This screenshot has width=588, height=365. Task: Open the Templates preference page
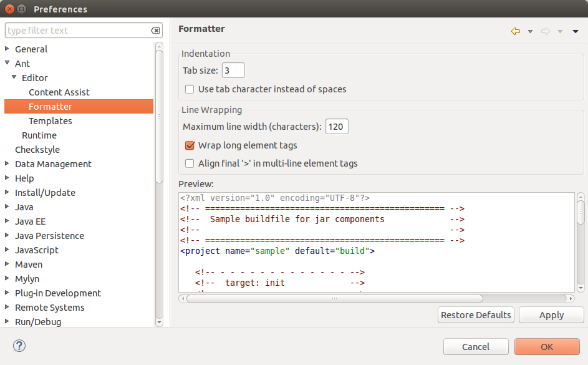(x=50, y=121)
